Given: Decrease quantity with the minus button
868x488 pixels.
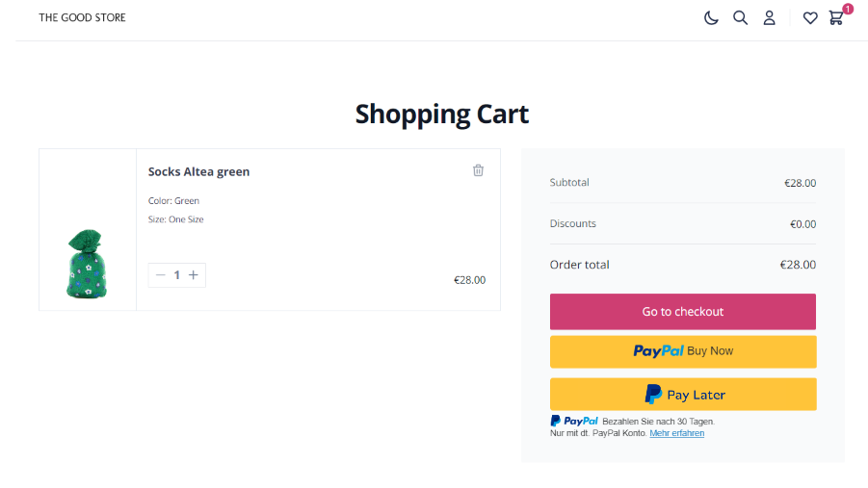Looking at the screenshot, I should 161,275.
